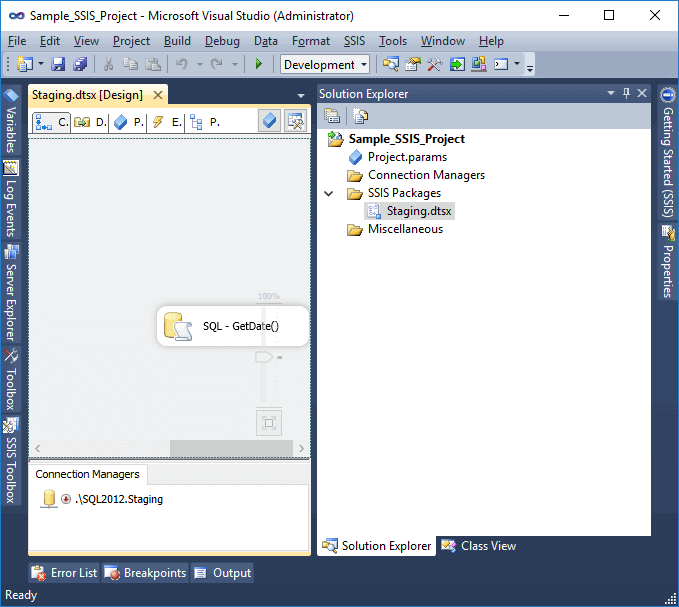
Task: Select the Staging.dtsx package node
Action: pos(410,211)
